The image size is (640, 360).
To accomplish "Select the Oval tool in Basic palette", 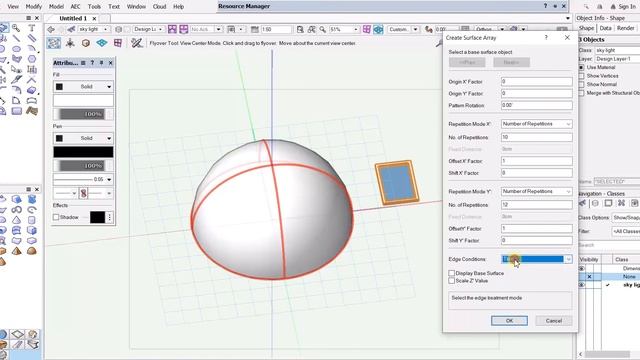I will click(x=16, y=49).
